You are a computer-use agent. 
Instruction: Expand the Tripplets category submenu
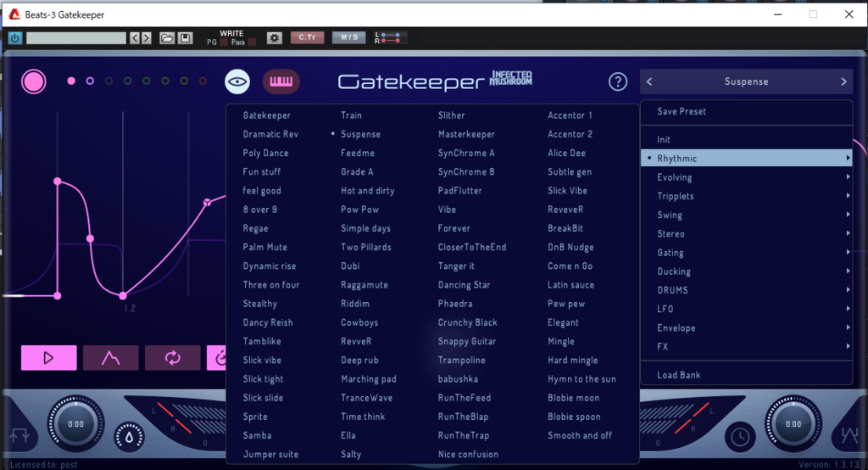(x=746, y=196)
